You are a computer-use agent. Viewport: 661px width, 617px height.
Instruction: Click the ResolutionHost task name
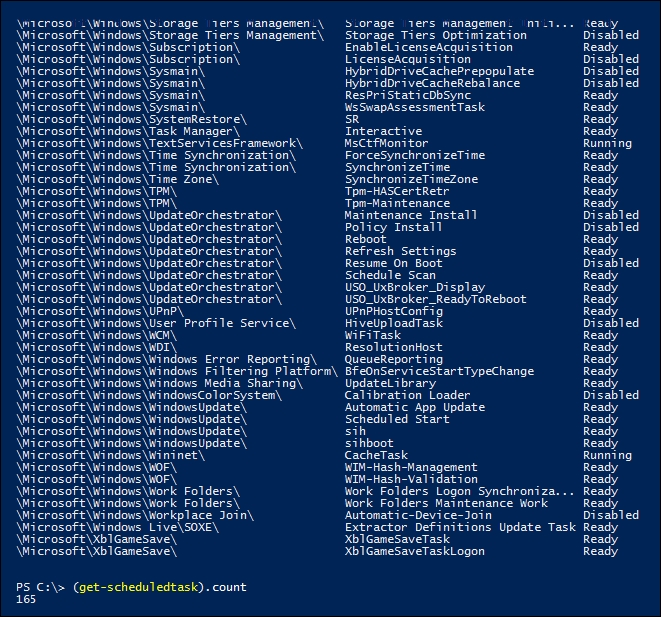394,347
